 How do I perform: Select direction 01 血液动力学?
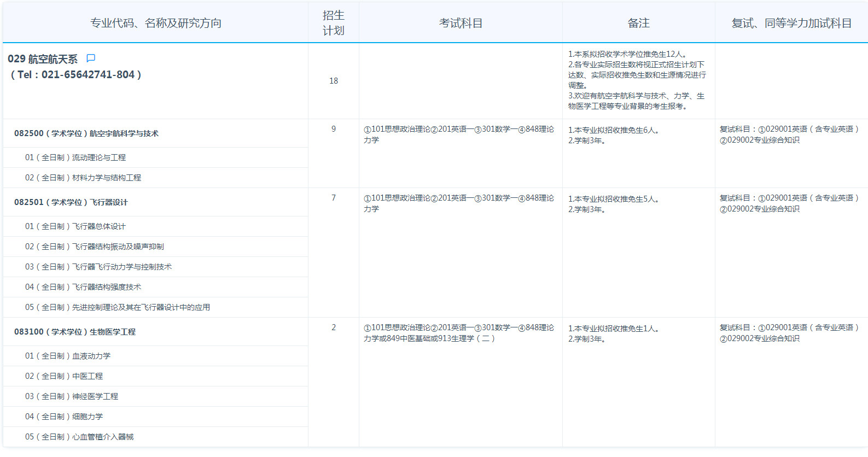click(x=68, y=356)
